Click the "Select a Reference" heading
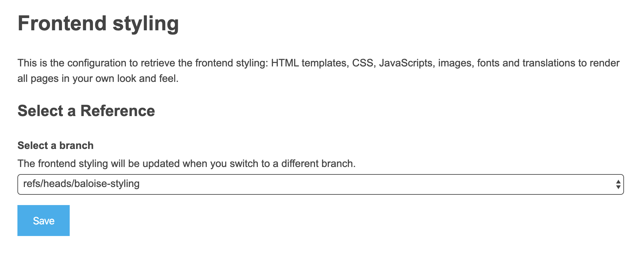The height and width of the screenshot is (256, 644). coord(86,111)
